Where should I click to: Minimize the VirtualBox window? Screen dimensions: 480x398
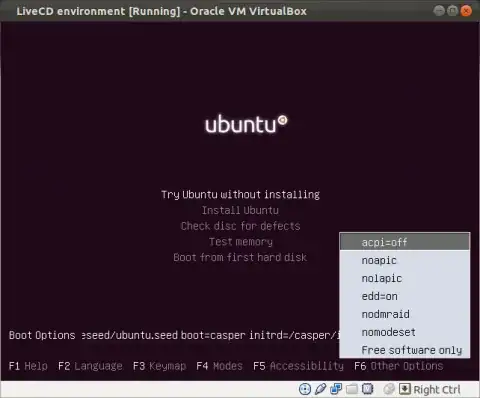pos(439,11)
